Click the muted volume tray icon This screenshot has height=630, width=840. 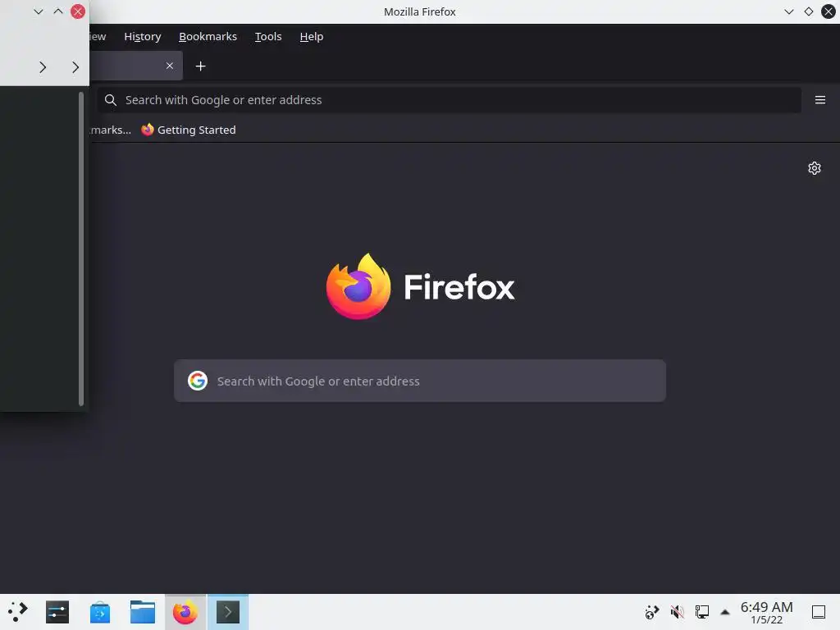677,611
